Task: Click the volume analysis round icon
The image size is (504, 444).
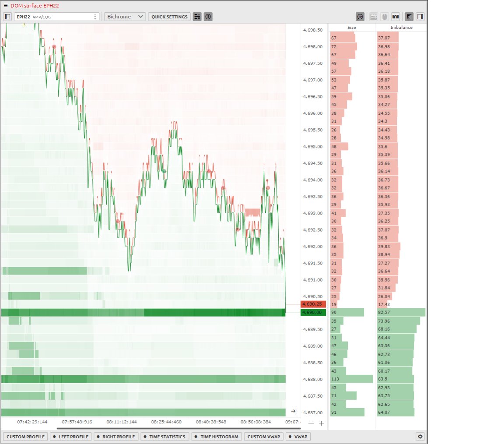Action: (360, 17)
